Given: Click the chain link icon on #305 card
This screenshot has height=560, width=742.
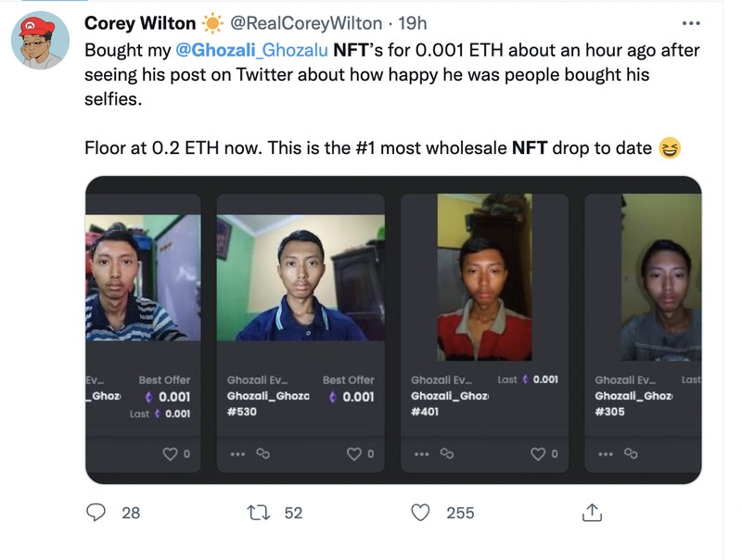Looking at the screenshot, I should 630,454.
